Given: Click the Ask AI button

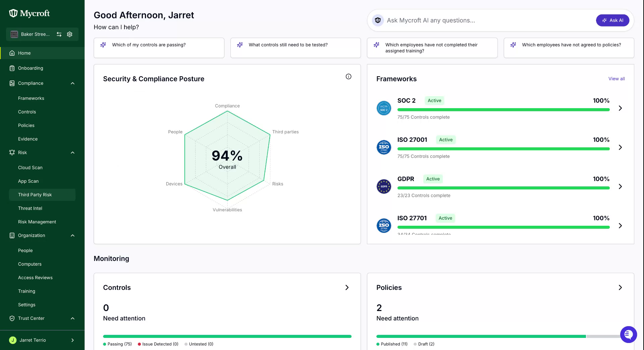Looking at the screenshot, I should click(612, 20).
